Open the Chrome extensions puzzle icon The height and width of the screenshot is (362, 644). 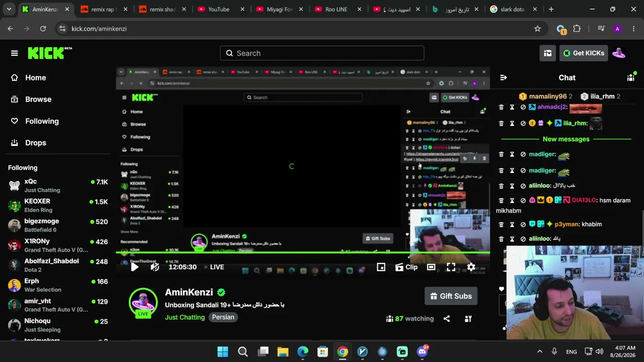point(577,29)
